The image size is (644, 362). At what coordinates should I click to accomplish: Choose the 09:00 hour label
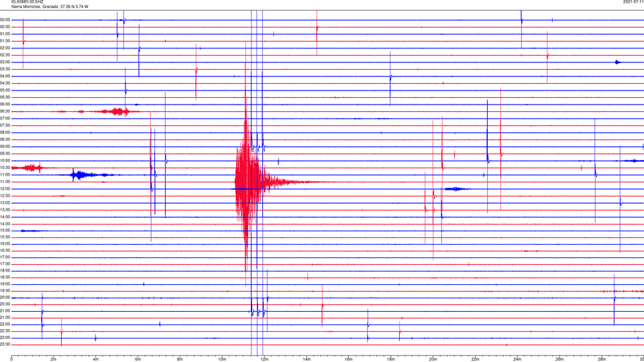5,147
